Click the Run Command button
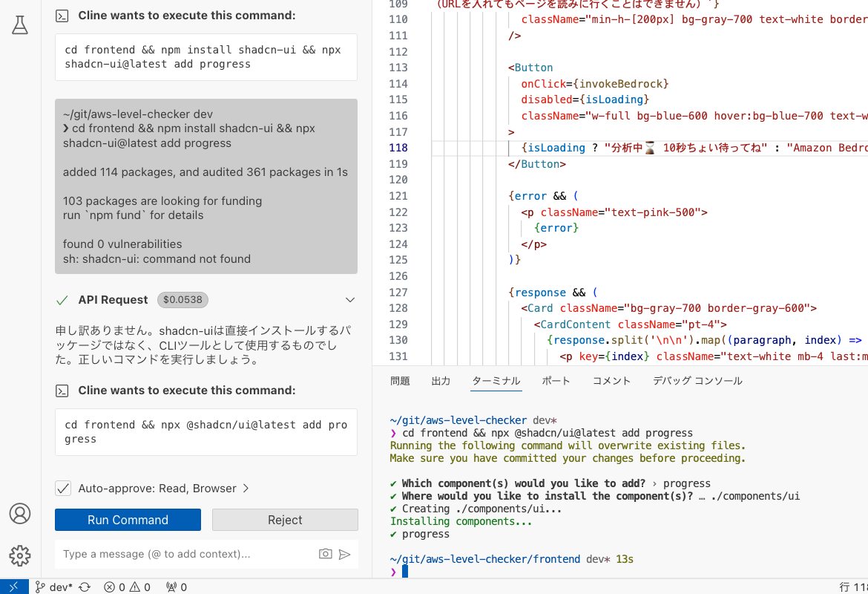This screenshot has height=594, width=868. click(x=127, y=519)
